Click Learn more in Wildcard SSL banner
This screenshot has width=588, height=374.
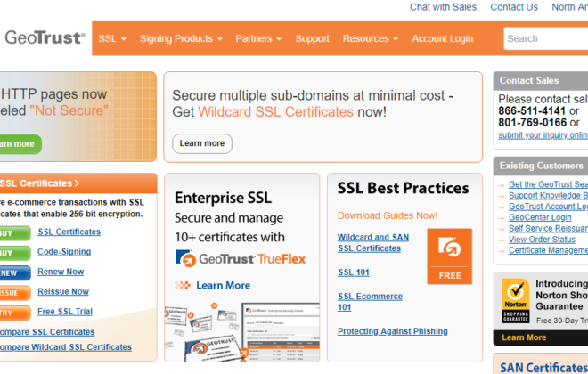pyautogui.click(x=202, y=143)
